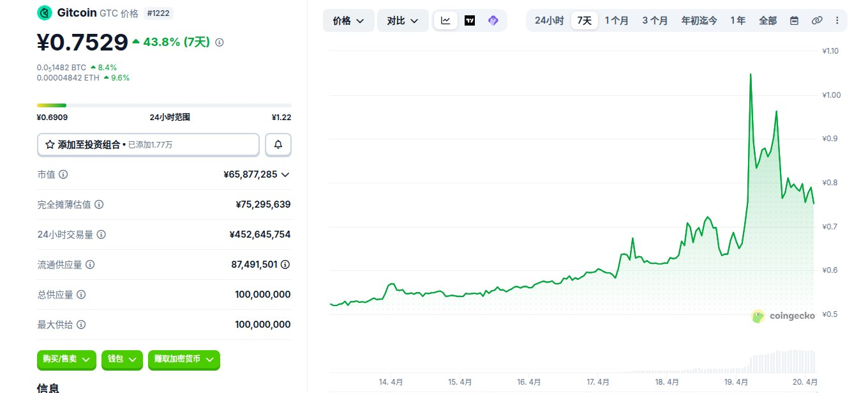Switch to line chart view icon

point(445,20)
